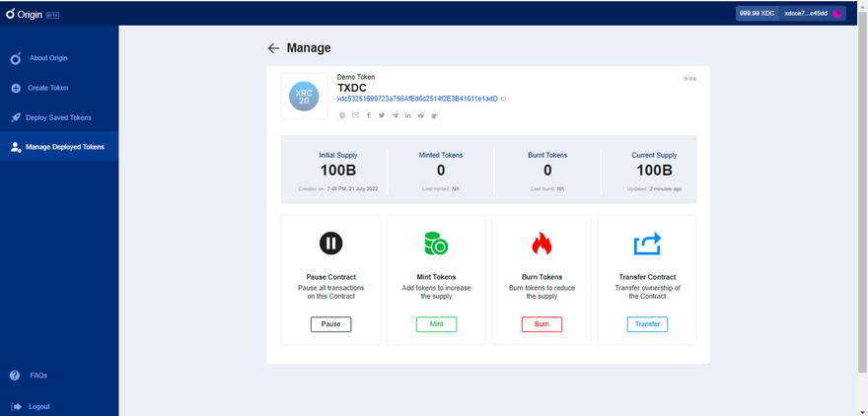The width and height of the screenshot is (868, 416).
Task: Click the token's email envelope icon
Action: coord(356,115)
